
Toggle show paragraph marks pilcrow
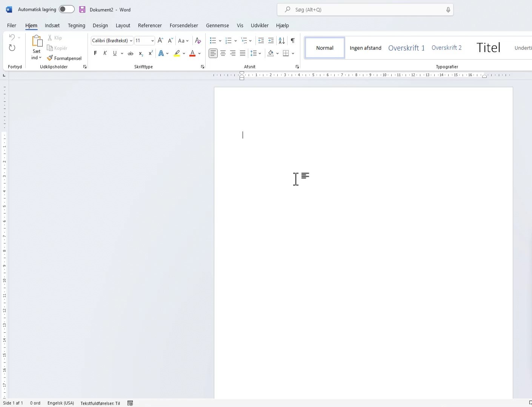(x=293, y=40)
